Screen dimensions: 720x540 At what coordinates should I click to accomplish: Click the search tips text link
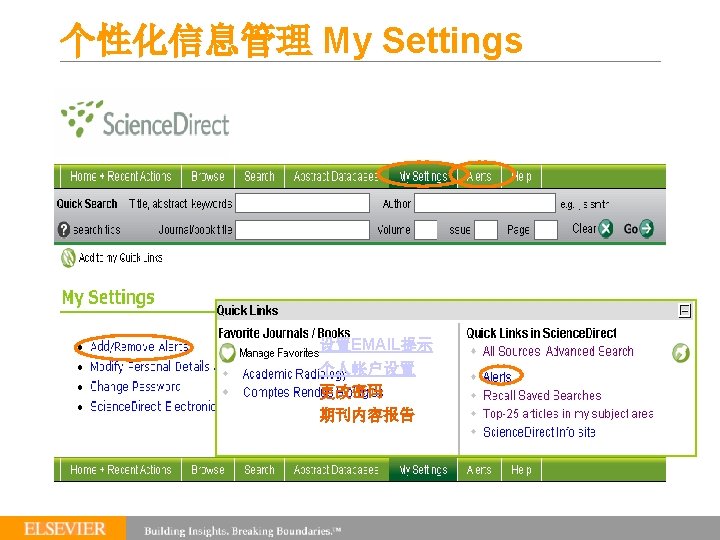(x=96, y=230)
